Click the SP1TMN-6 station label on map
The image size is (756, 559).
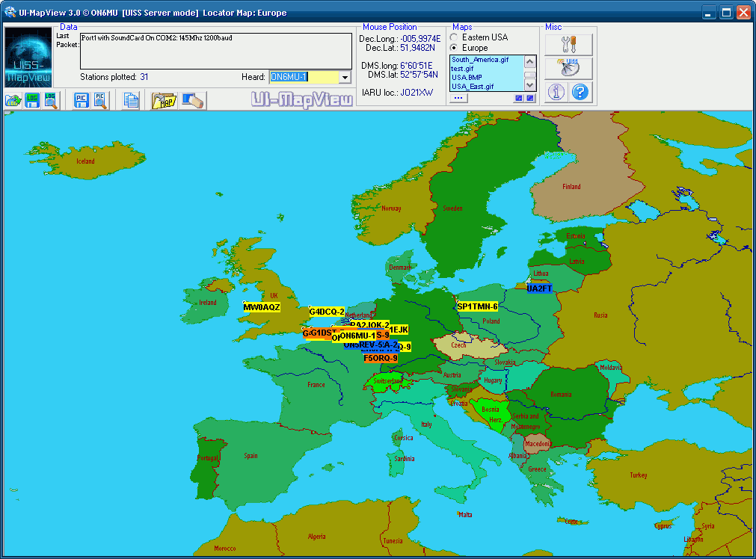(x=477, y=306)
